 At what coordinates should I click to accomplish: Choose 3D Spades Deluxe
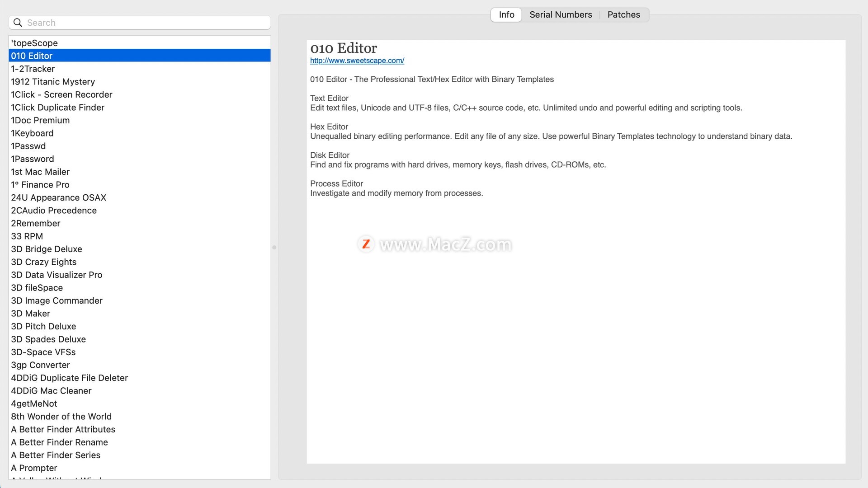[x=140, y=339]
